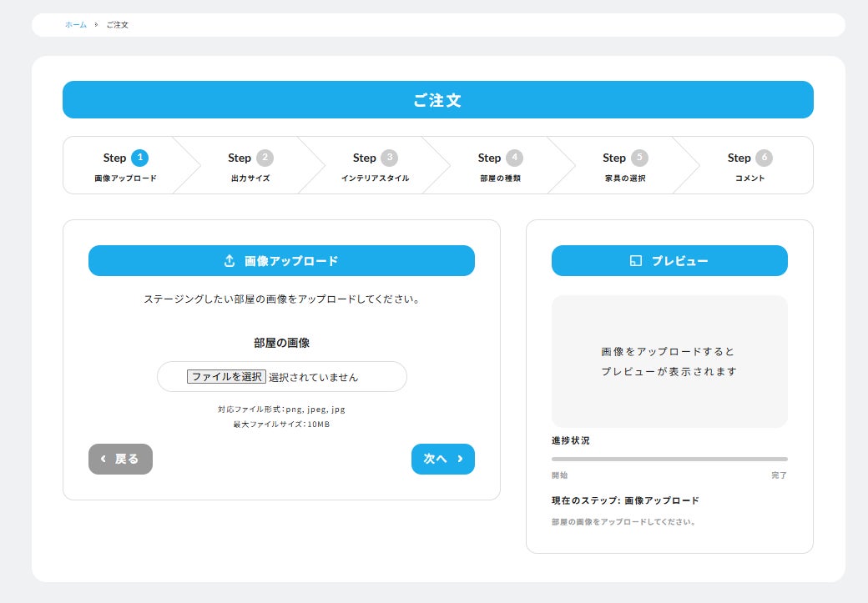Click the breadcrumb separator arrow icon
Viewport: 868px width, 603px height.
click(x=96, y=25)
